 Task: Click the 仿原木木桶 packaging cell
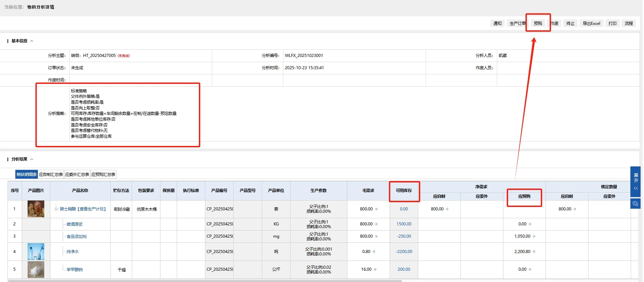point(147,209)
